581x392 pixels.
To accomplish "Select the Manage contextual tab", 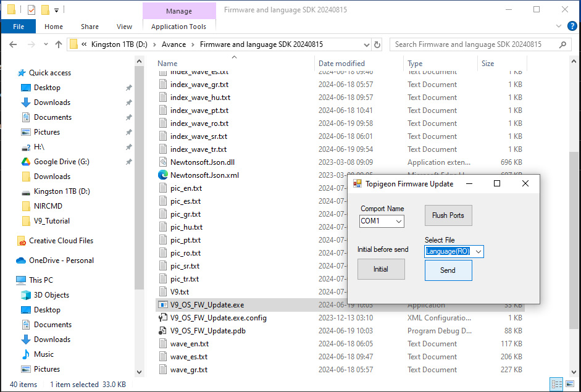I will coord(179,11).
